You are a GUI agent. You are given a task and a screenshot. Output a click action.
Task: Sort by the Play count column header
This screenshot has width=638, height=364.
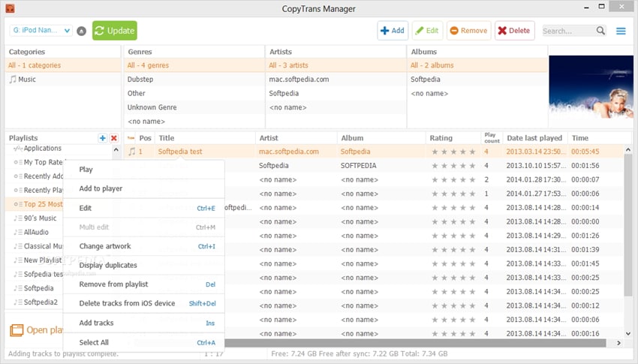(x=492, y=138)
